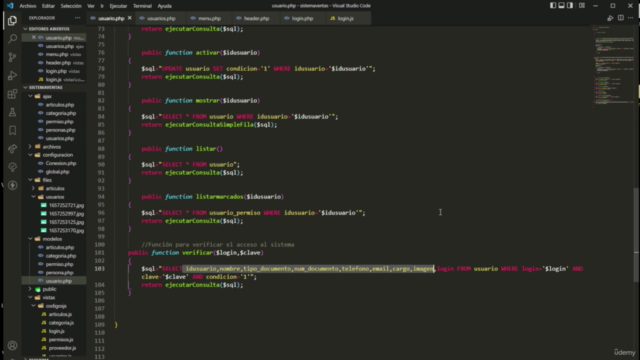The height and width of the screenshot is (360, 640).
Task: Open the Selección menu
Action: point(71,6)
